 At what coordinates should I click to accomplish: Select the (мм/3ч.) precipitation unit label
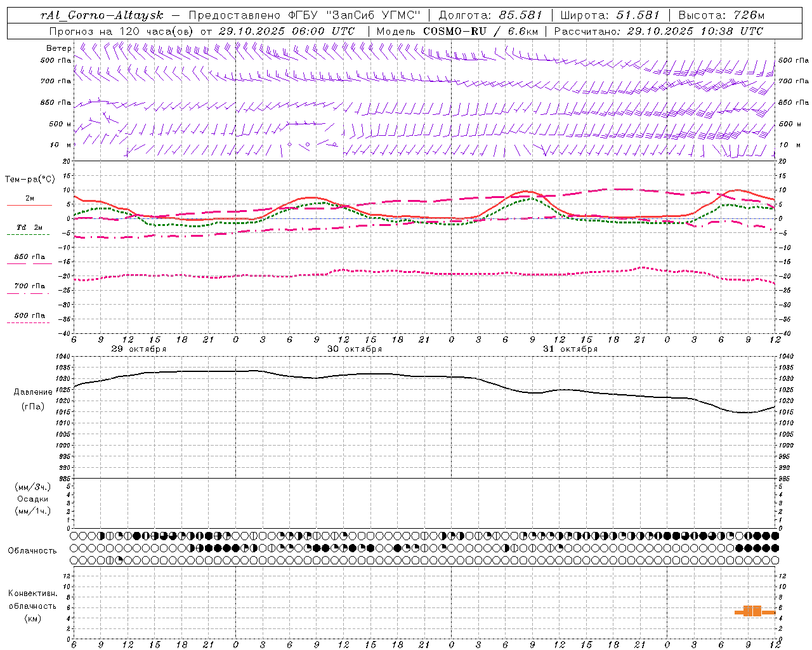(33, 487)
